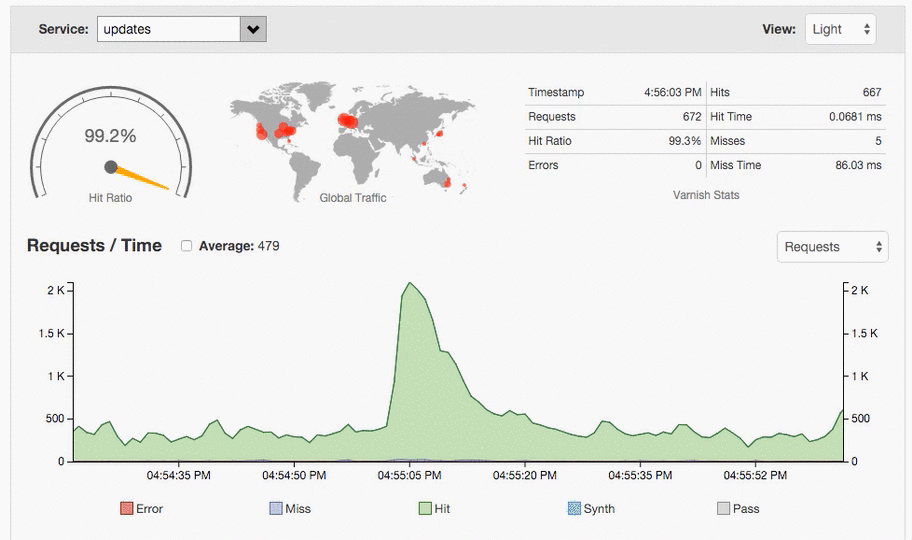Image resolution: width=912 pixels, height=540 pixels.
Task: Select the Miss Time value 86.03 ms
Action: [858, 165]
